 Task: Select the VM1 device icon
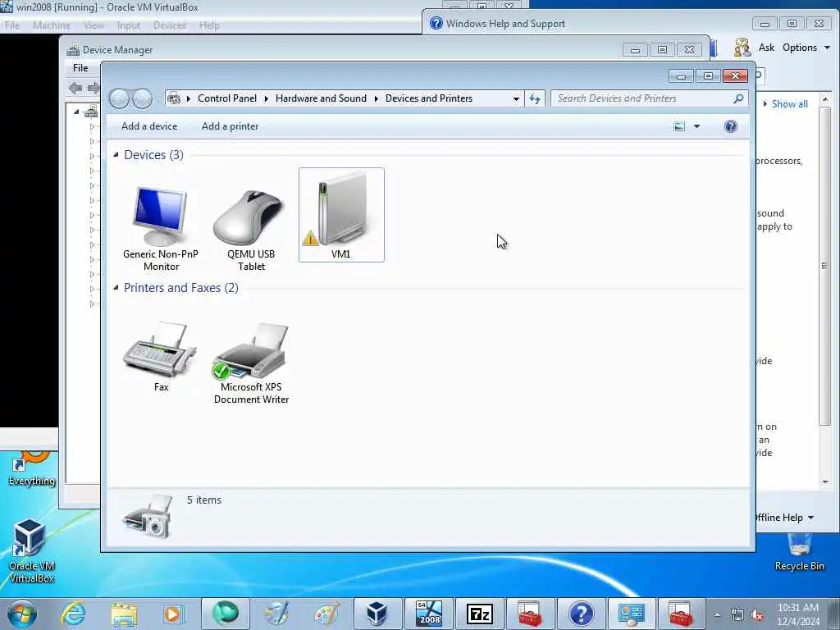[341, 215]
